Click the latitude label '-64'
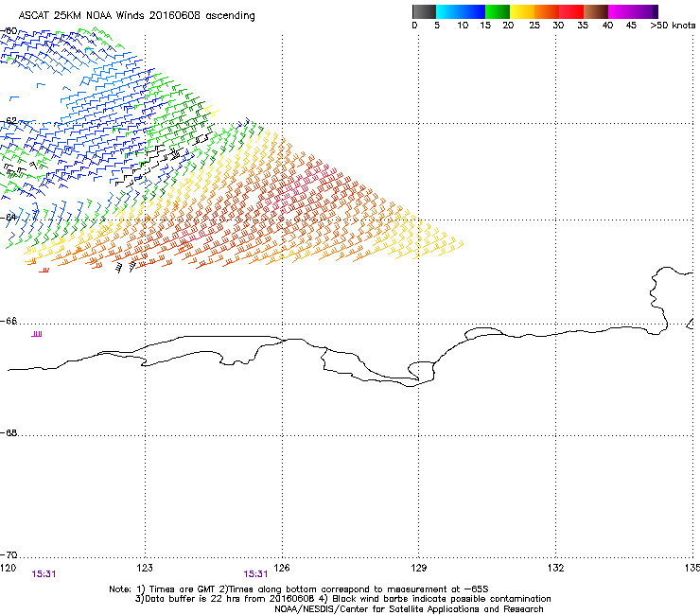Image resolution: width=700 pixels, height=615 pixels. (9, 218)
